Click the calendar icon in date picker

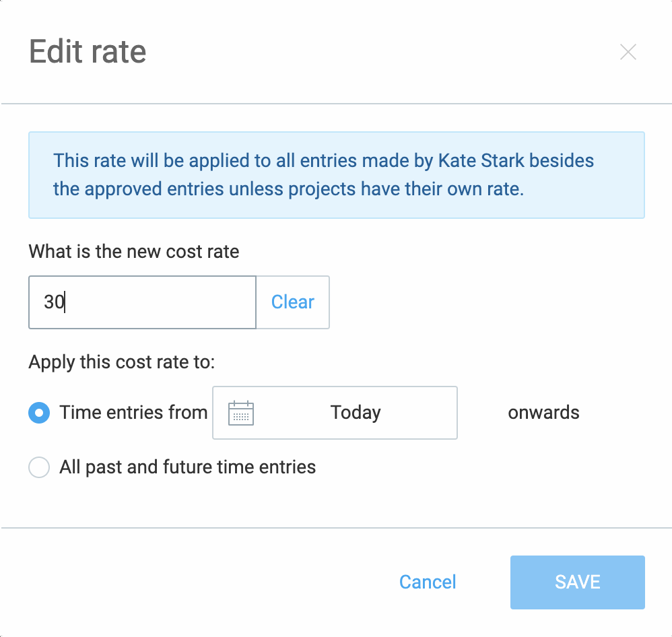[241, 413]
